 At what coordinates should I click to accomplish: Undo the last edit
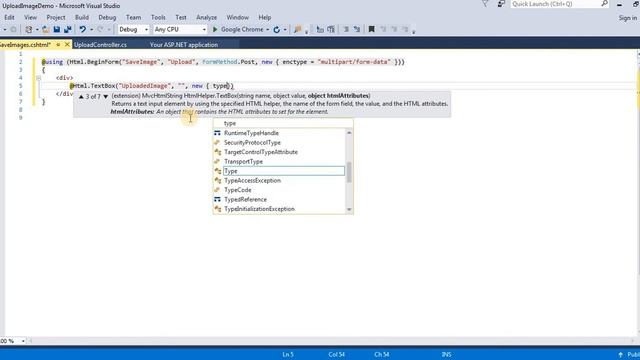pyautogui.click(x=82, y=29)
